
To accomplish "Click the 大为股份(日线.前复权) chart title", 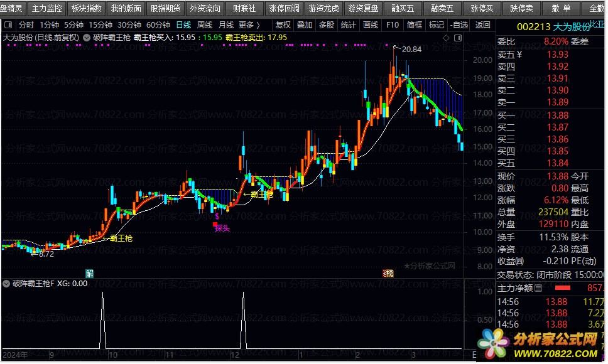I will coord(41,38).
